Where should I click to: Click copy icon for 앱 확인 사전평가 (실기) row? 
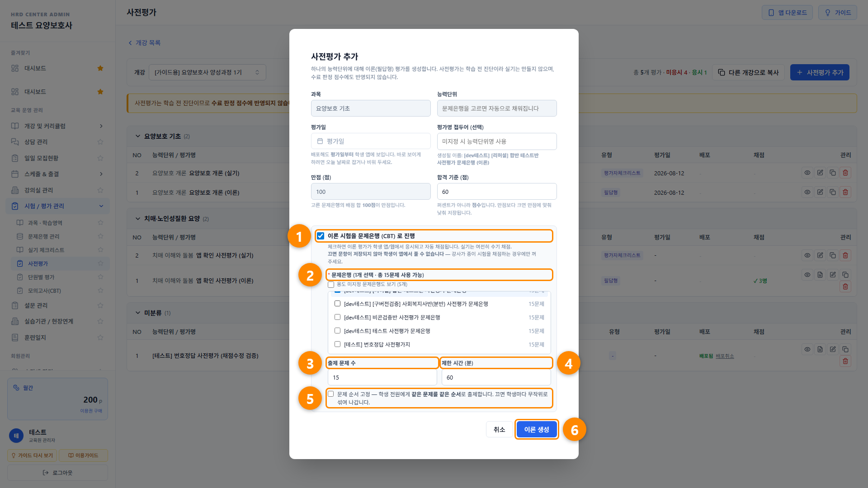[832, 255]
